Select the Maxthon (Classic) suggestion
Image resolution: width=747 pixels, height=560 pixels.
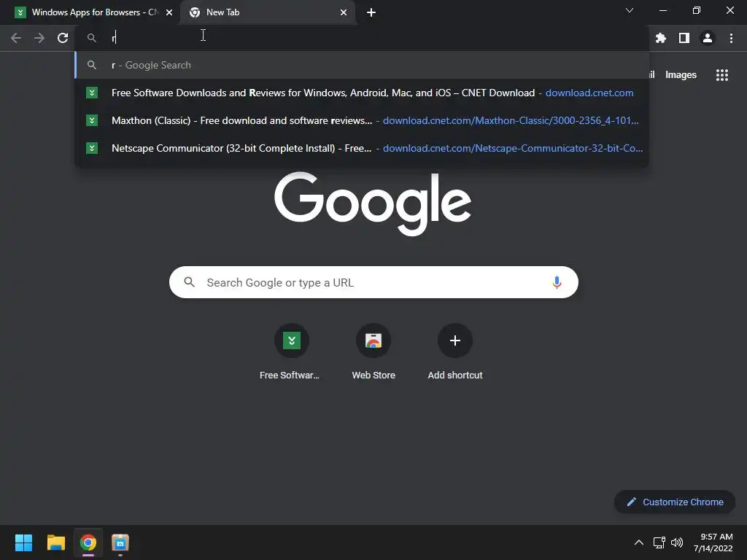pyautogui.click(x=362, y=120)
